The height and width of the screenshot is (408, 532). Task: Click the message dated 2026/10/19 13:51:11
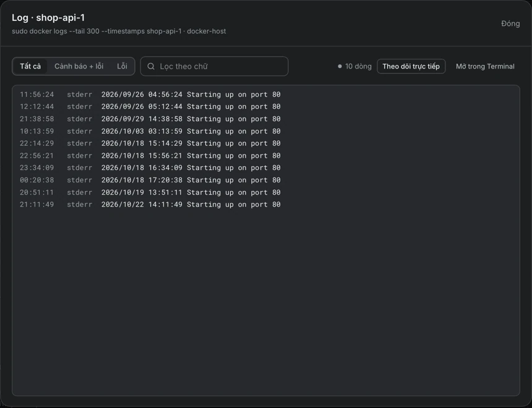pyautogui.click(x=191, y=192)
